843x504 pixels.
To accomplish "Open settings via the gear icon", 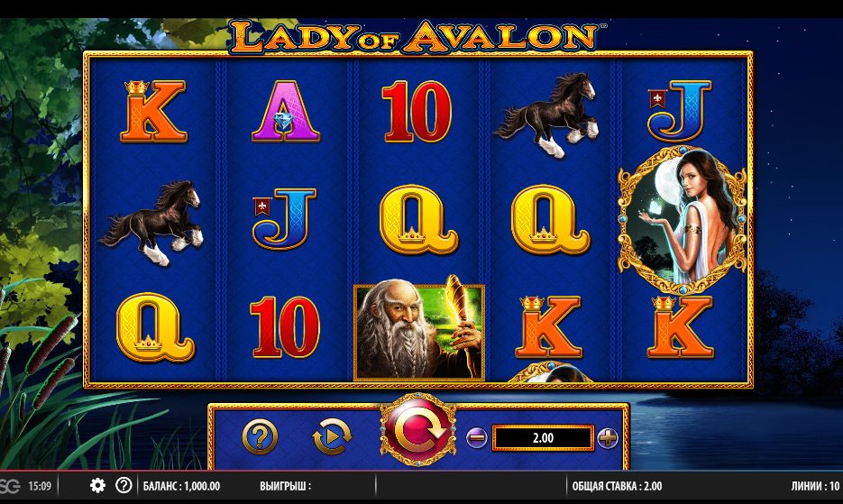I will pyautogui.click(x=97, y=486).
